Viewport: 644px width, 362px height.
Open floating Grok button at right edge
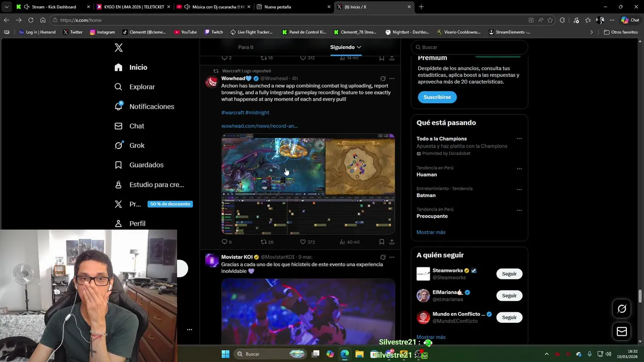[622, 309]
